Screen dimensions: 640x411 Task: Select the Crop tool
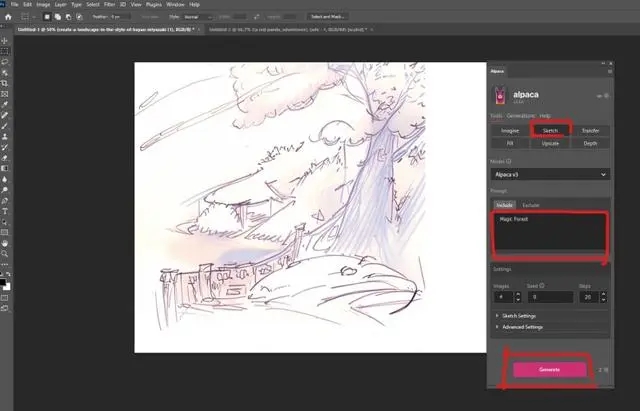point(4,83)
